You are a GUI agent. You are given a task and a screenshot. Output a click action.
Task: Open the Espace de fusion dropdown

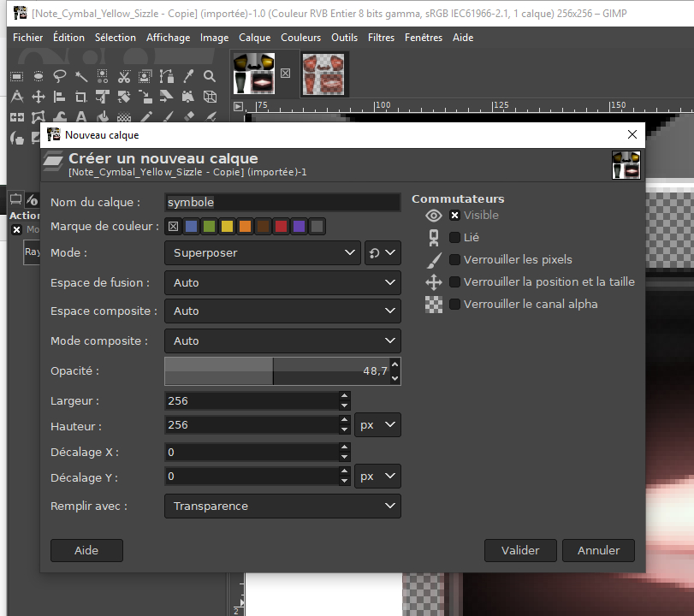click(282, 283)
